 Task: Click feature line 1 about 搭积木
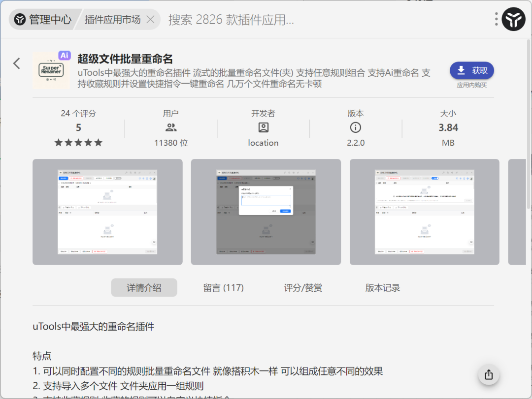pos(208,371)
